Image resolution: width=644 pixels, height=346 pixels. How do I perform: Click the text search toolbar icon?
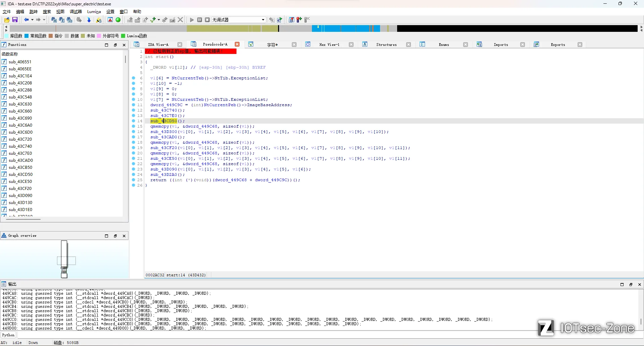(x=62, y=20)
